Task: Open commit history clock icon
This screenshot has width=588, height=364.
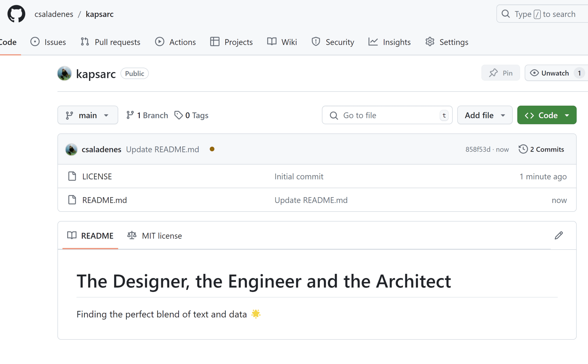Action: click(x=523, y=149)
